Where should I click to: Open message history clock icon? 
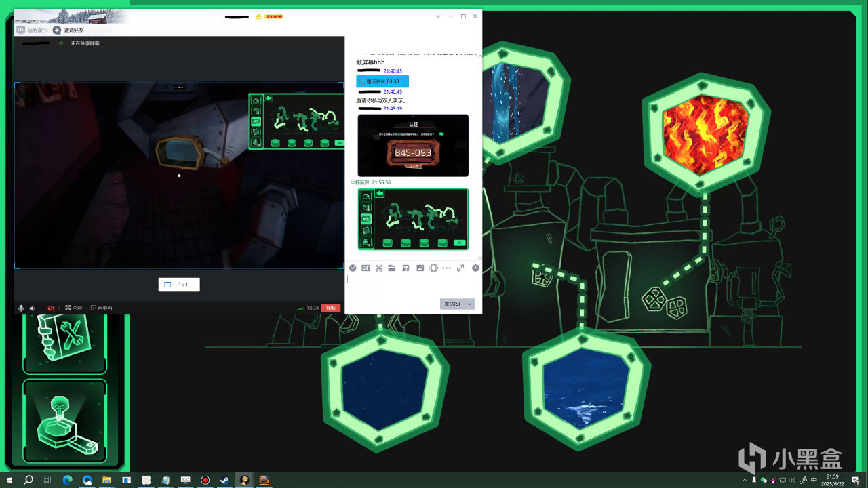(x=475, y=268)
